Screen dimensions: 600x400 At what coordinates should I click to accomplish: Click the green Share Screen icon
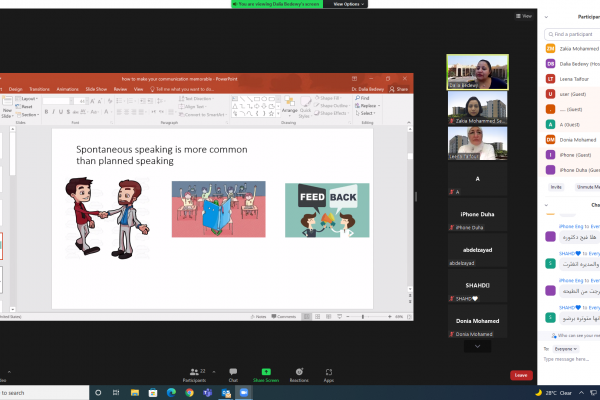tap(265, 373)
